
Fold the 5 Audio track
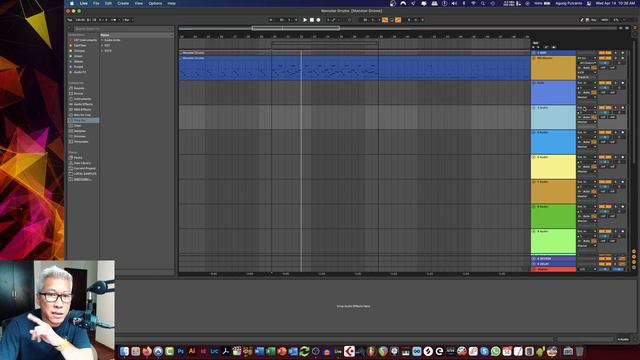534,133
